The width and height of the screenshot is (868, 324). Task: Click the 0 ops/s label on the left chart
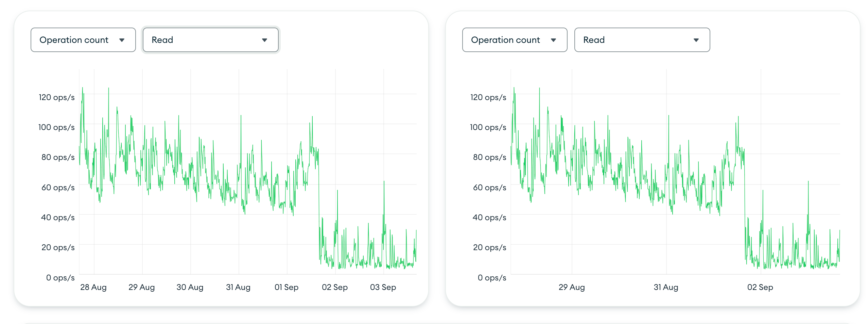pos(60,278)
